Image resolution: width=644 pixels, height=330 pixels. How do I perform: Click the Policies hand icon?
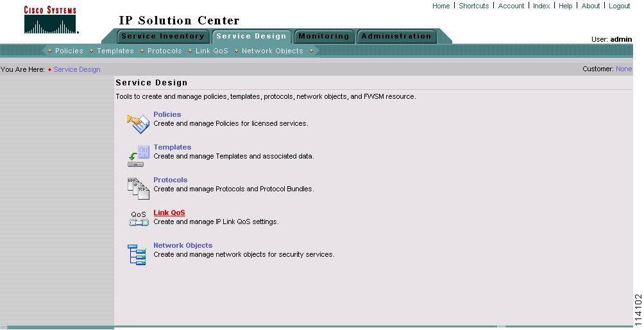tap(138, 124)
